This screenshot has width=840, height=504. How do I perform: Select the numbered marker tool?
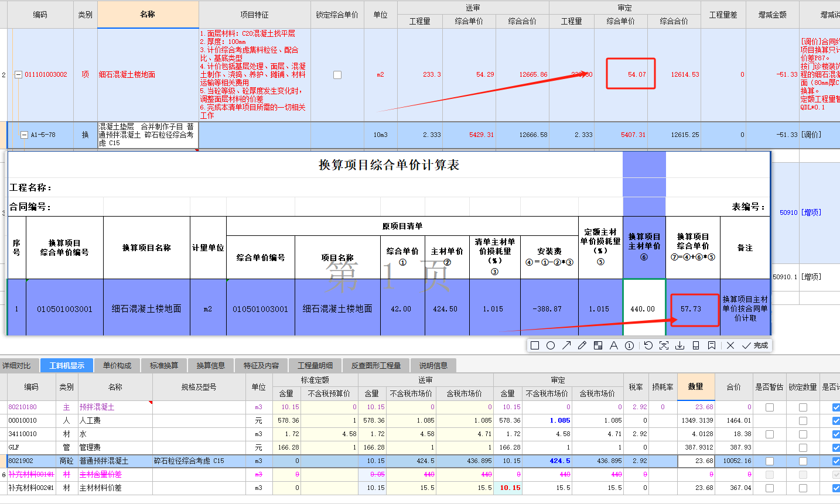pyautogui.click(x=629, y=345)
